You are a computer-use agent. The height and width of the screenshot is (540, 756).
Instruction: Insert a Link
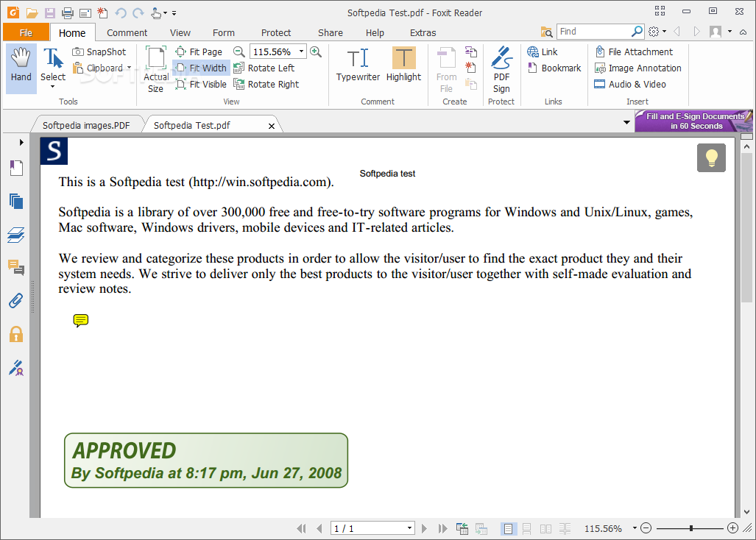point(543,52)
